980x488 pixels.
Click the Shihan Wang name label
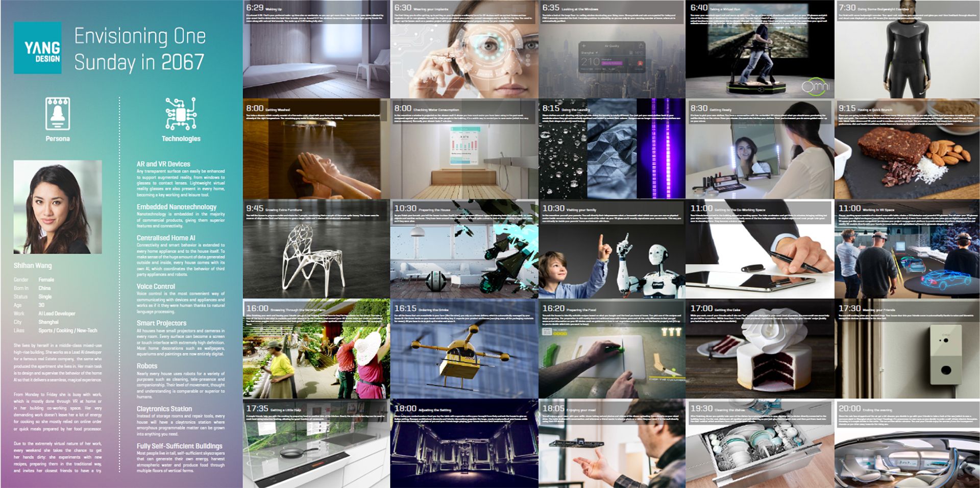point(33,265)
